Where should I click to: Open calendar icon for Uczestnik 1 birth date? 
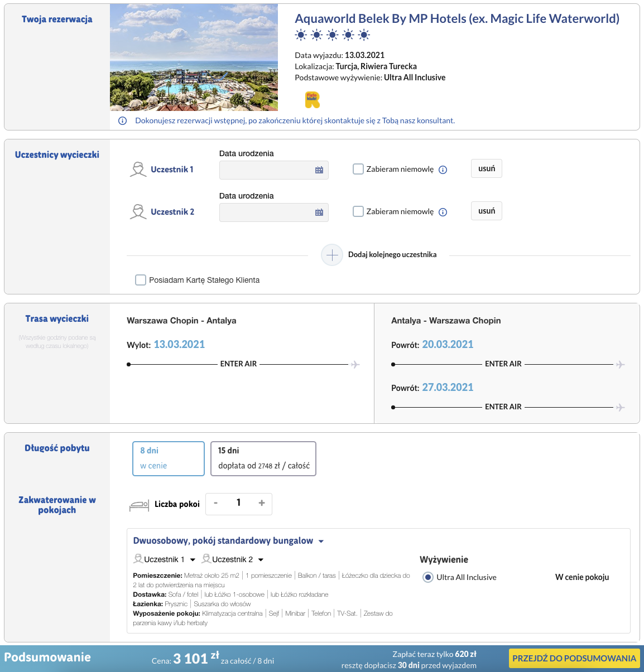tap(319, 170)
